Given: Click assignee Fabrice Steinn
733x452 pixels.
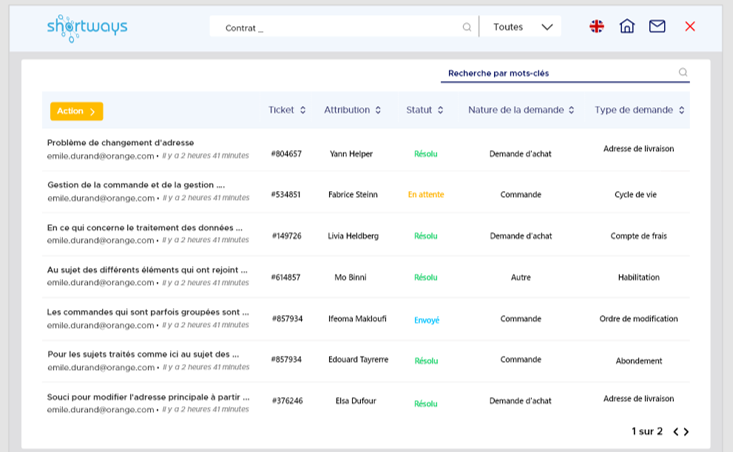Looking at the screenshot, I should [353, 194].
